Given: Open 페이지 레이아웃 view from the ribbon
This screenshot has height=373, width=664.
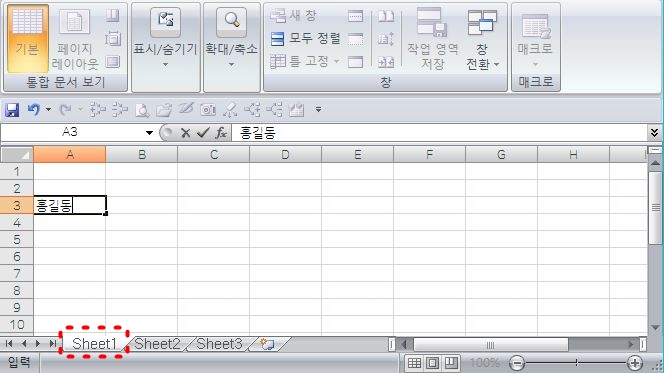Looking at the screenshot, I should tap(75, 39).
